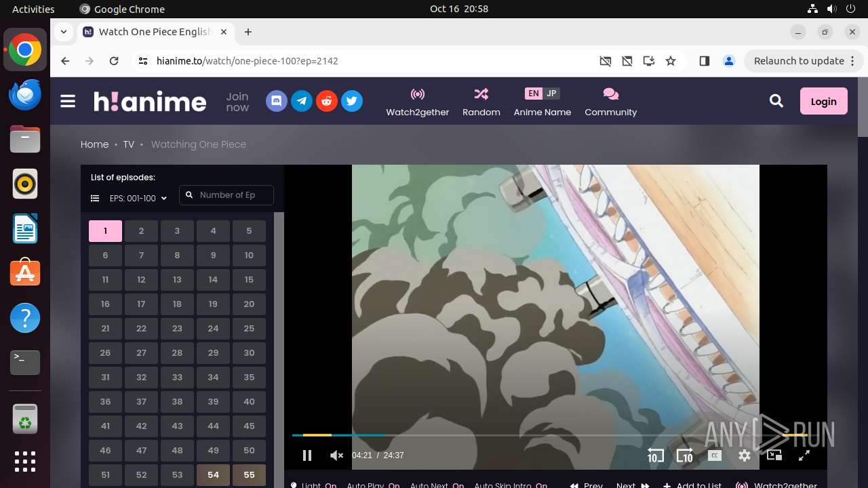Select episode 2

[x=141, y=231]
